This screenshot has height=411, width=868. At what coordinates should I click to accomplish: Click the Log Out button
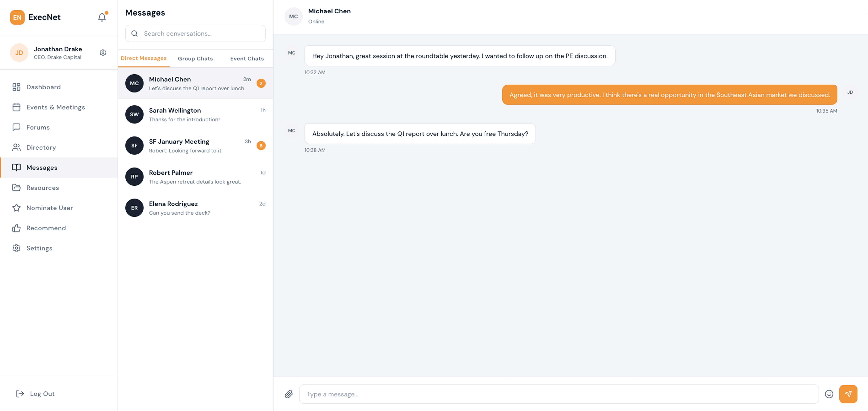coord(35,393)
